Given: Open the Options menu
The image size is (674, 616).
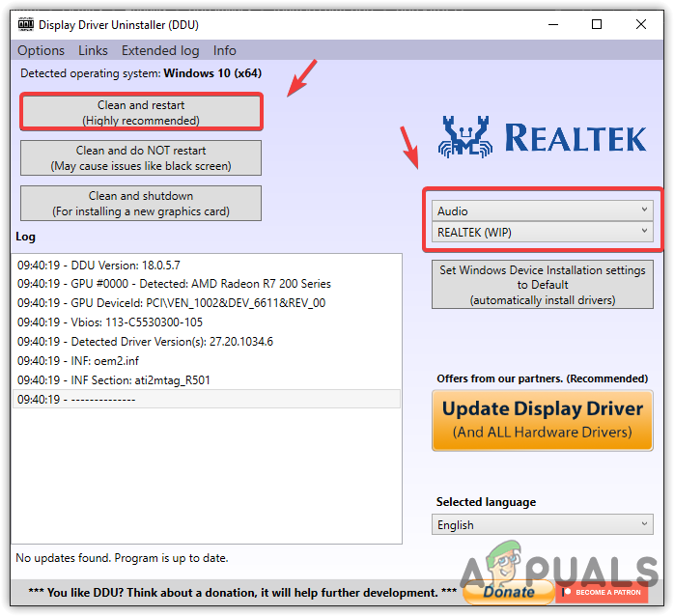Looking at the screenshot, I should pos(41,51).
